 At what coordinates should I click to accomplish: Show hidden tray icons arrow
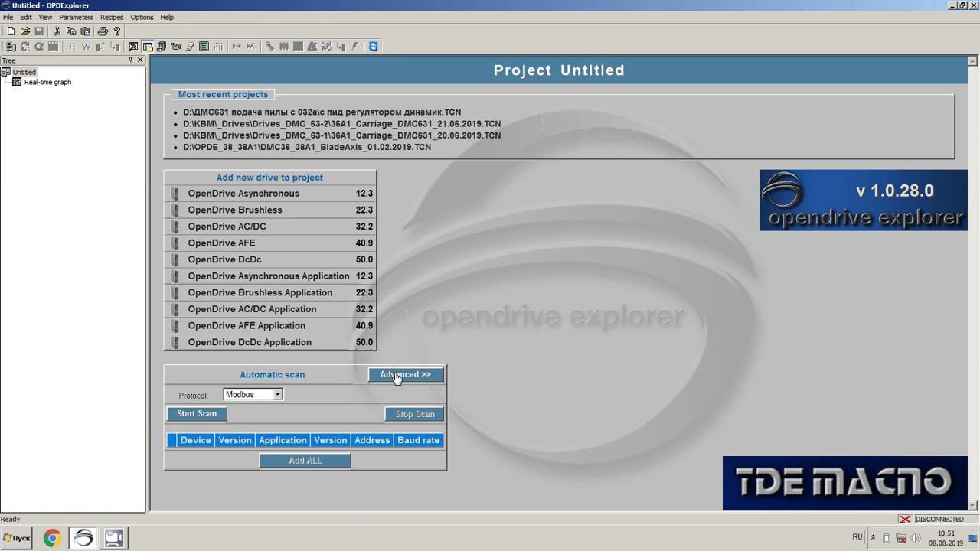[873, 538]
